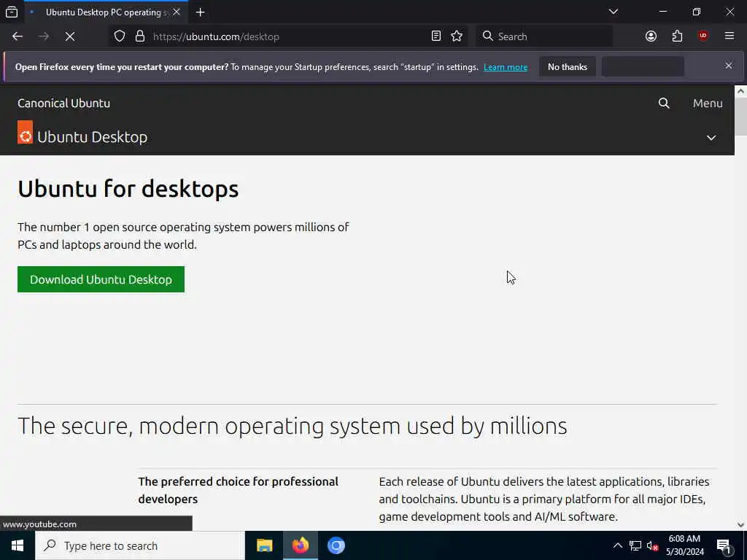Image resolution: width=747 pixels, height=560 pixels.
Task: Open the uBlock Origin extension icon
Action: tap(703, 36)
